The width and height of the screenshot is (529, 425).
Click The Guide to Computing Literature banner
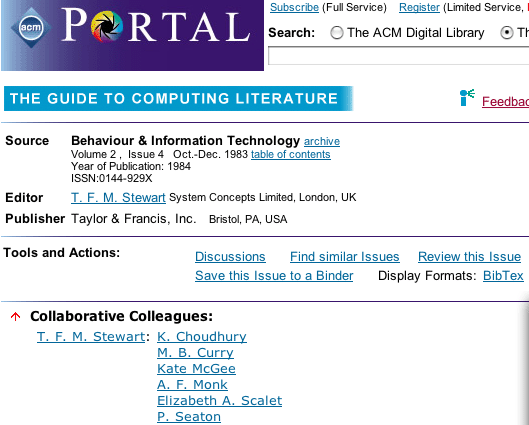[178, 98]
